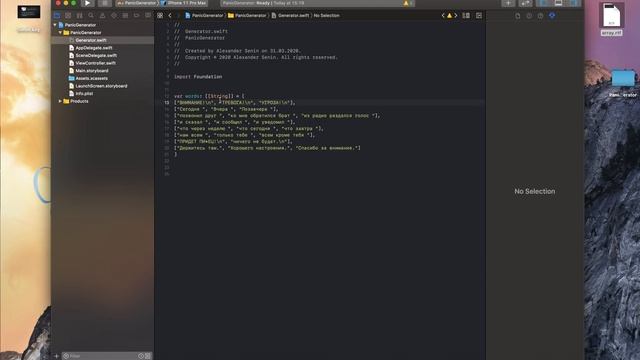Stop the running build
Screen dimensions: 640x360
pos(105,3)
